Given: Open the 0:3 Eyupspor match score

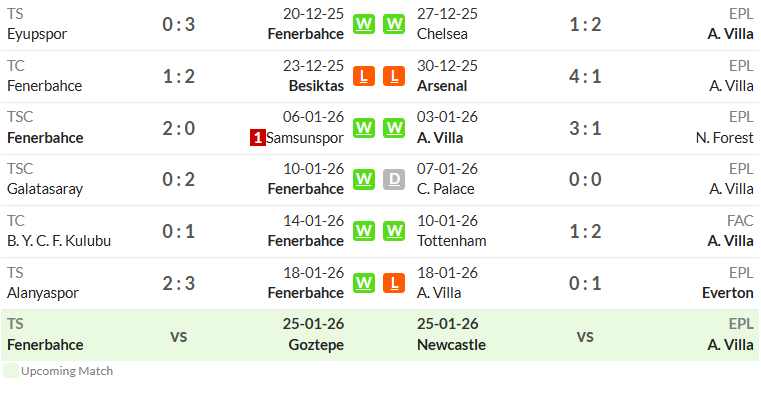Looking at the screenshot, I should coord(179,24).
